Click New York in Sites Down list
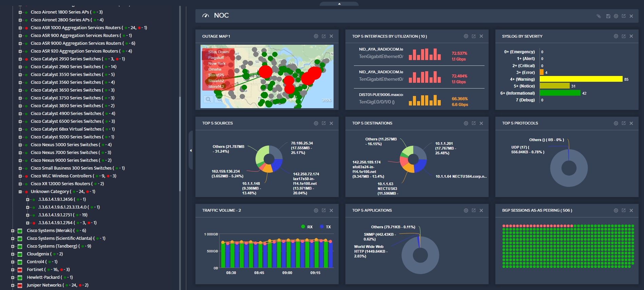 tap(217, 63)
